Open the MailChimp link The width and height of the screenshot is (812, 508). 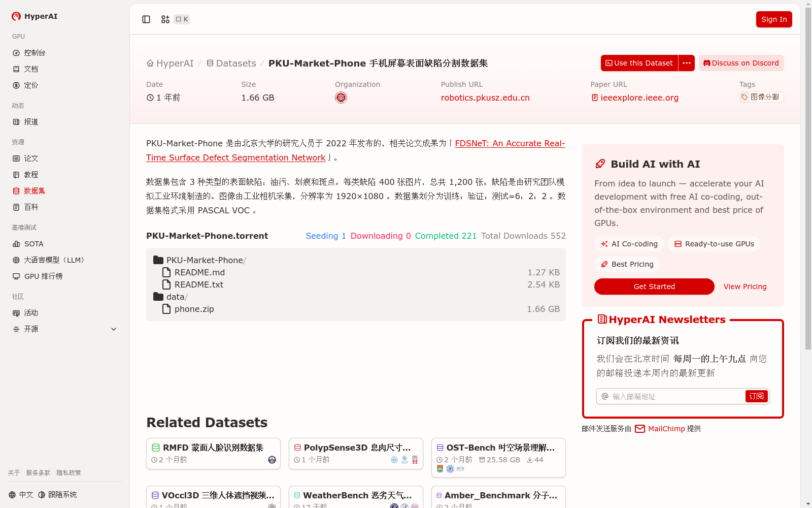(660, 429)
